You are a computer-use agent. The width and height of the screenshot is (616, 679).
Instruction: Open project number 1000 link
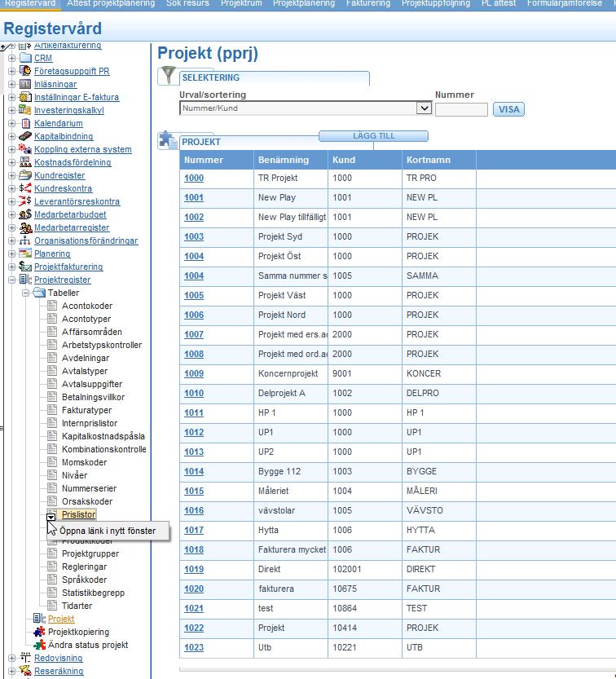(x=193, y=178)
